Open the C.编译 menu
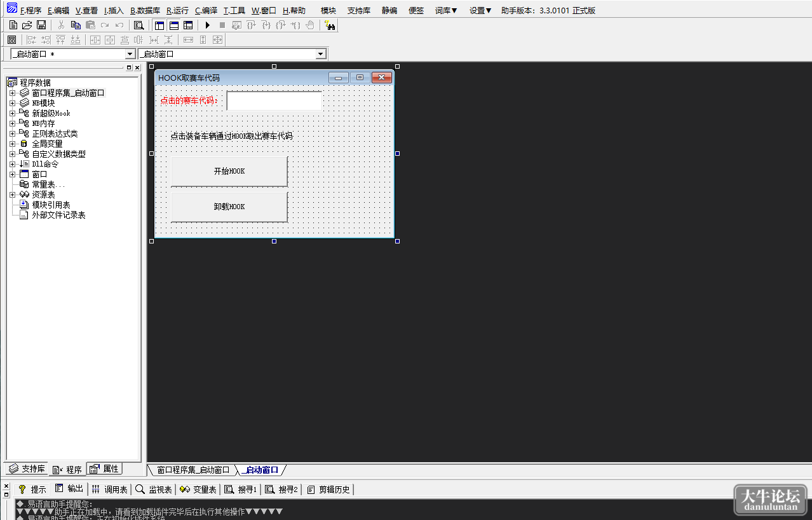The height and width of the screenshot is (520, 812). coord(206,10)
